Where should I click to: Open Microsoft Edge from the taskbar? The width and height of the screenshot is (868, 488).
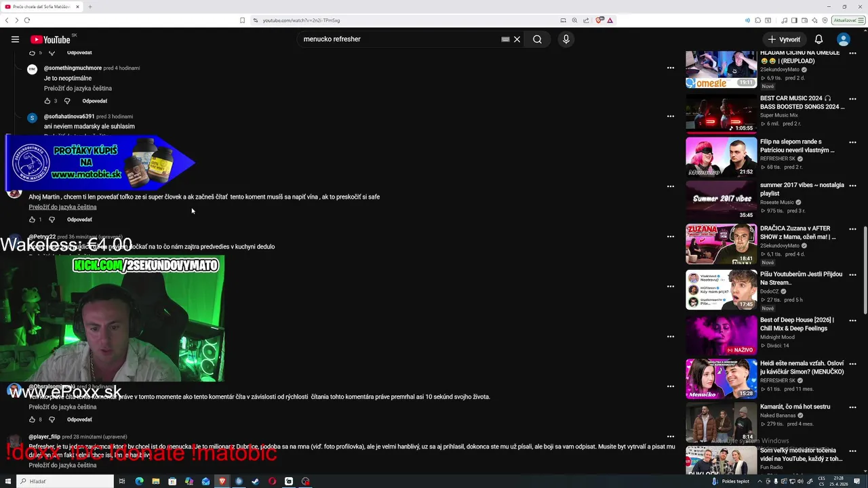(x=139, y=481)
